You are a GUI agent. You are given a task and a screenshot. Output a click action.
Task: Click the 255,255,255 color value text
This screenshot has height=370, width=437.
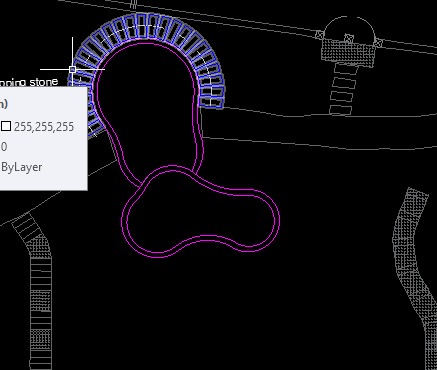(44, 127)
